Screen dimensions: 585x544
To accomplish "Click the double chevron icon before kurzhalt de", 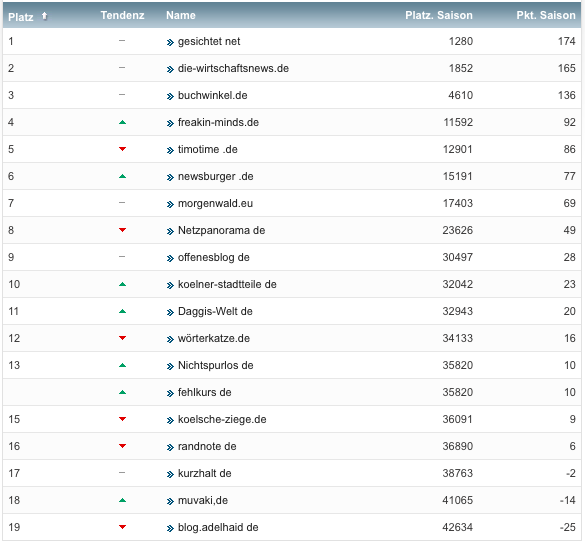I will [170, 475].
